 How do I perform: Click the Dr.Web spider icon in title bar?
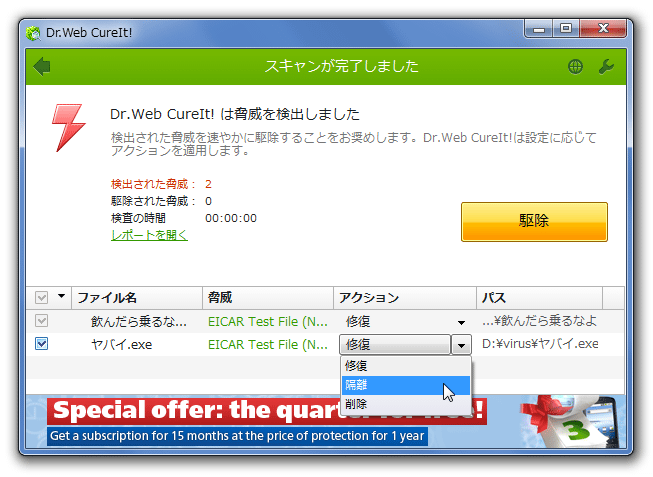pos(33,32)
